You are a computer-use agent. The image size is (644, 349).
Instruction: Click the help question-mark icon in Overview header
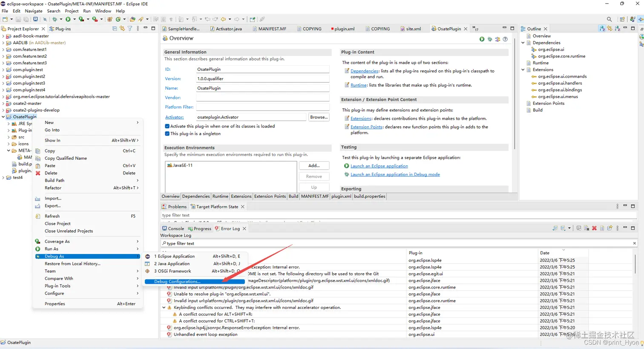coord(505,39)
